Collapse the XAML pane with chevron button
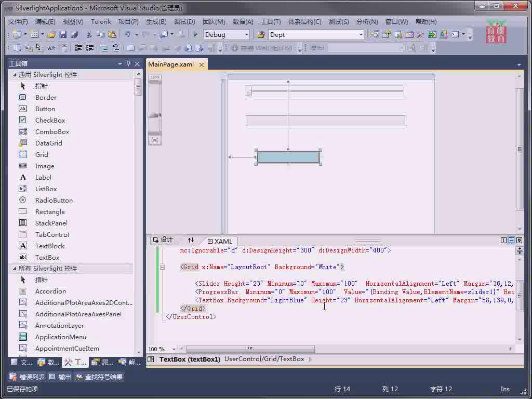The image size is (532, 399). [x=519, y=240]
